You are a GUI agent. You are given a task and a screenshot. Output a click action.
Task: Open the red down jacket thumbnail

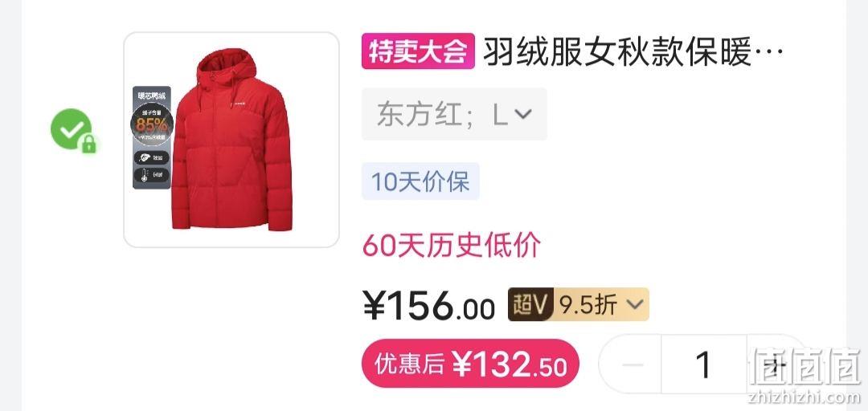click(231, 140)
